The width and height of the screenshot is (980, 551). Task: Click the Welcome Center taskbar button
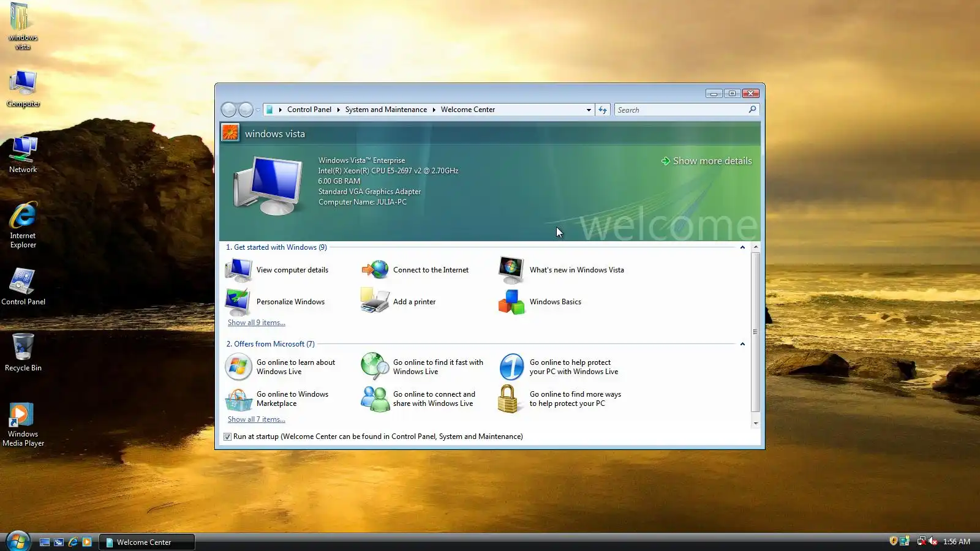coord(147,542)
